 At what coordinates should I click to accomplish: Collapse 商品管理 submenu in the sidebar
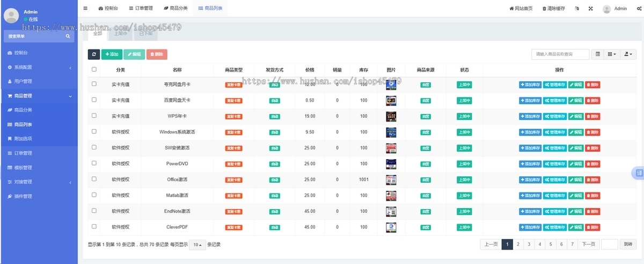[39, 96]
